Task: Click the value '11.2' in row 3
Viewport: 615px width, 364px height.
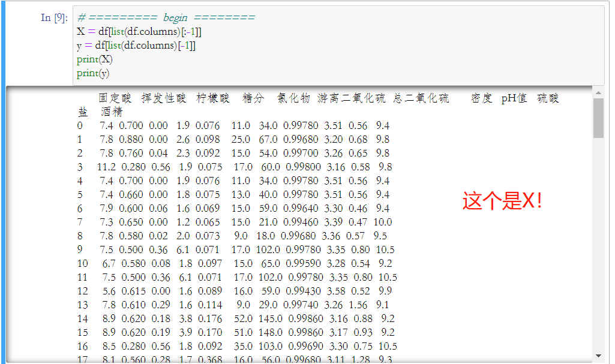Action: (106, 167)
